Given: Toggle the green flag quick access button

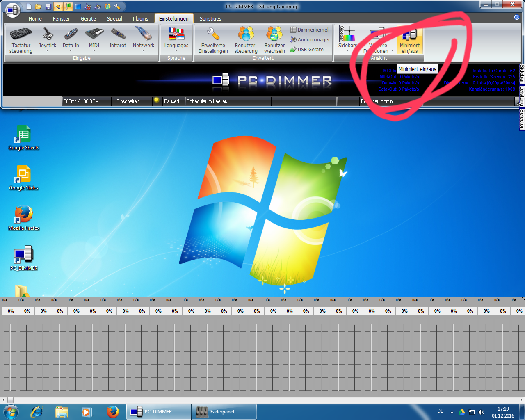Looking at the screenshot, I should click(68, 7).
